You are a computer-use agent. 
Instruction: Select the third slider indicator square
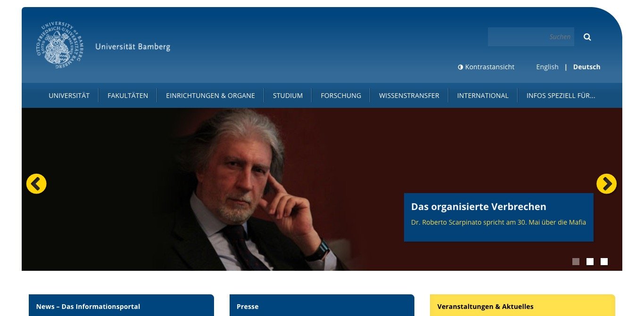[604, 262]
